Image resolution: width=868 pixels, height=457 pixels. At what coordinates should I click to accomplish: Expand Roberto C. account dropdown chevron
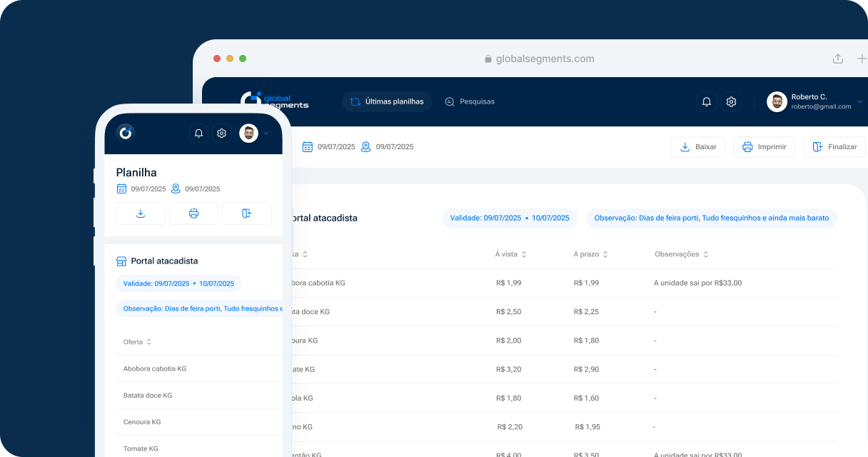[x=859, y=102]
